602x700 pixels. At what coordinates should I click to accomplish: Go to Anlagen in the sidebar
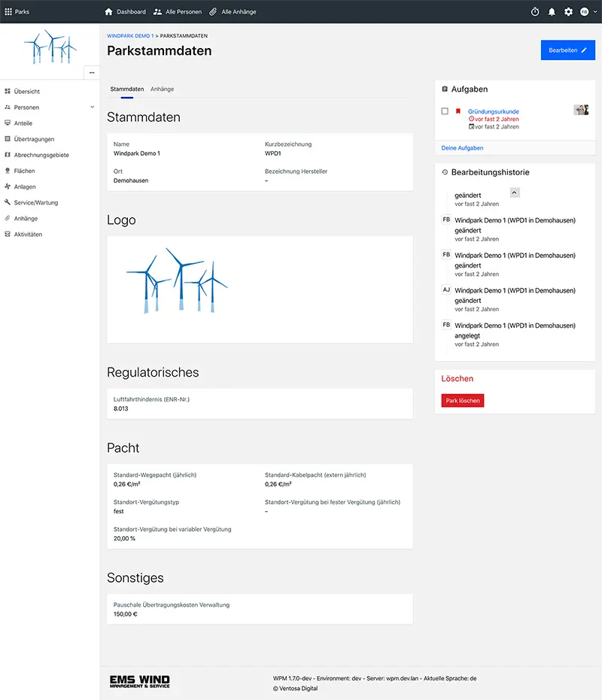[x=24, y=186]
